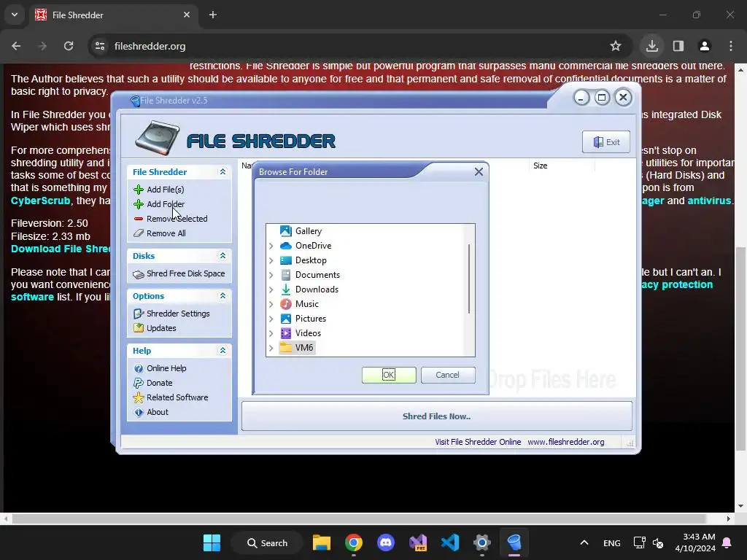This screenshot has width=747, height=560.
Task: Expand the Music tree node
Action: pos(271,304)
